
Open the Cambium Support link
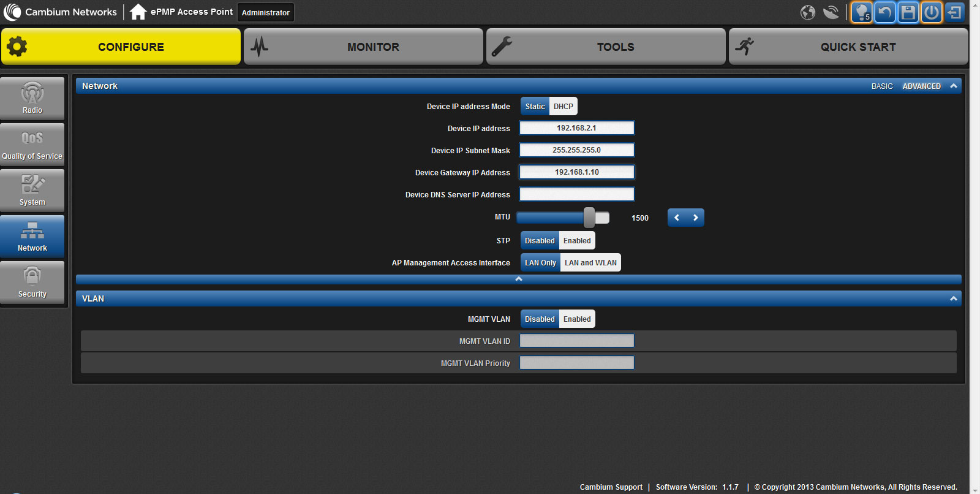611,487
